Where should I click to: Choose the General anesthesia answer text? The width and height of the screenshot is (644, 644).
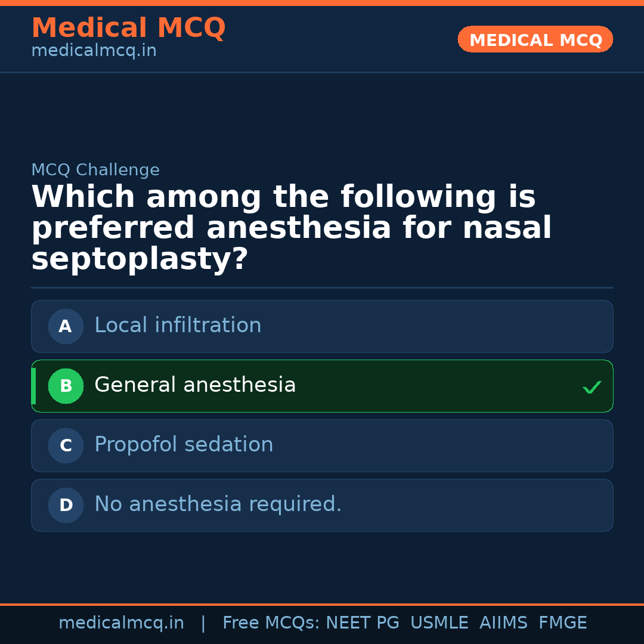click(x=195, y=385)
